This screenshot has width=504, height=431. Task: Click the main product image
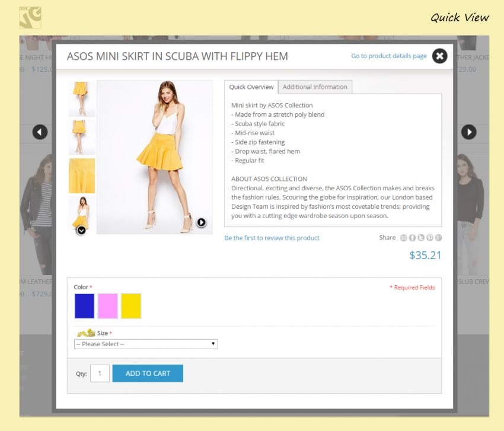click(155, 157)
